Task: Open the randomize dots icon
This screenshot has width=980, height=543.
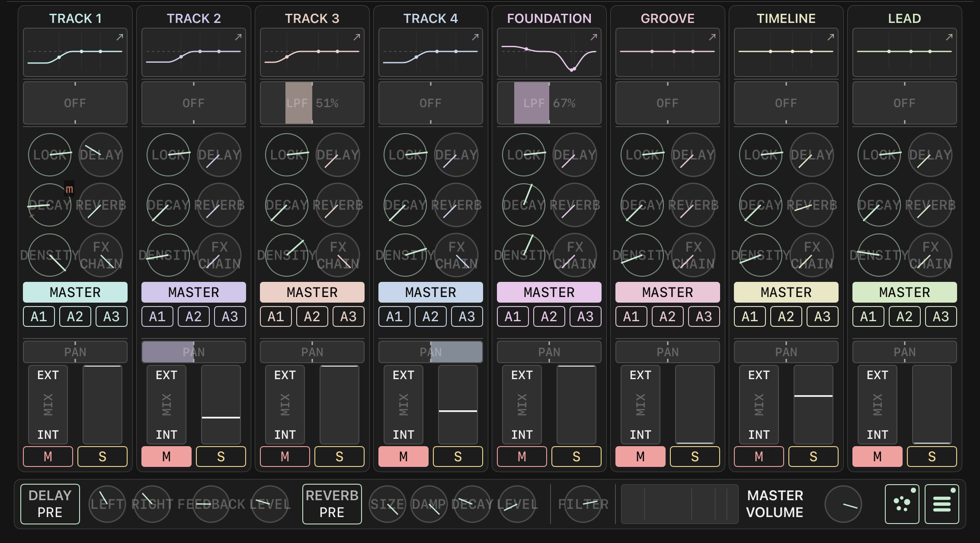Action: coord(902,504)
